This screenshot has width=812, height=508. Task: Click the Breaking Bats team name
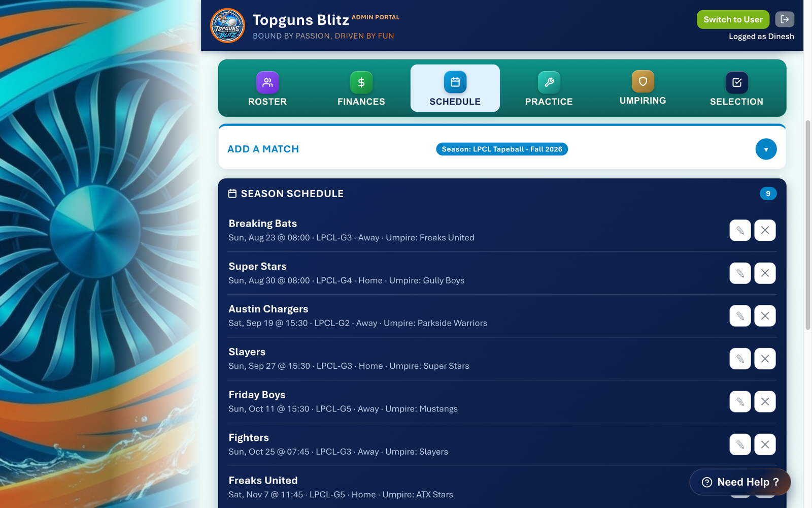point(262,224)
